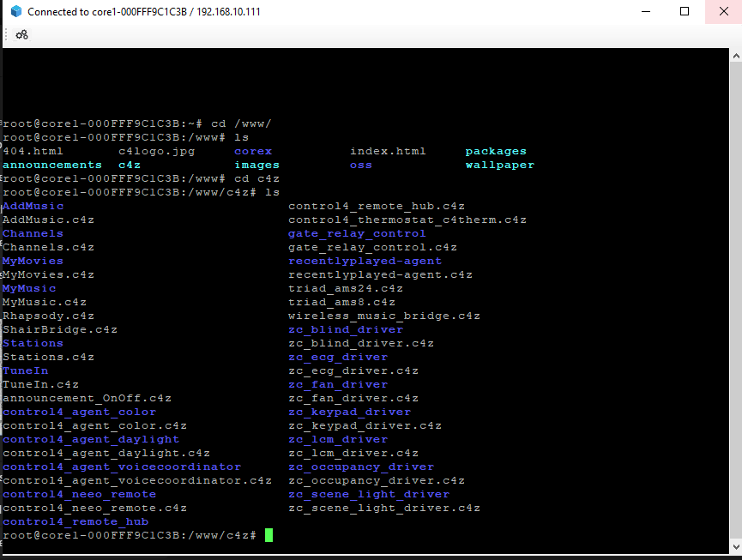This screenshot has height=560, width=742.
Task: Click the blue cube app icon in title bar
Action: pyautogui.click(x=16, y=11)
